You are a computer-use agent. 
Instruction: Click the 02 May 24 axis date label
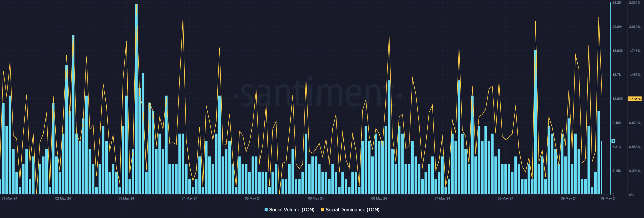tap(63, 198)
